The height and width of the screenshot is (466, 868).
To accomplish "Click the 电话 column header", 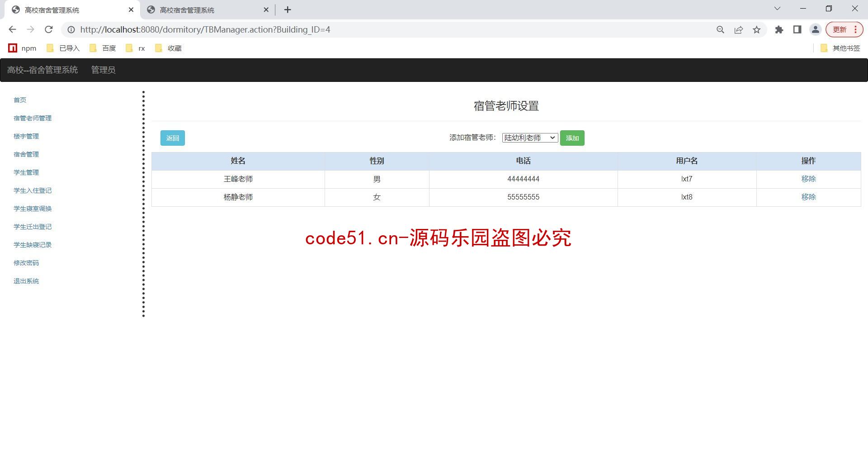I will coord(524,161).
